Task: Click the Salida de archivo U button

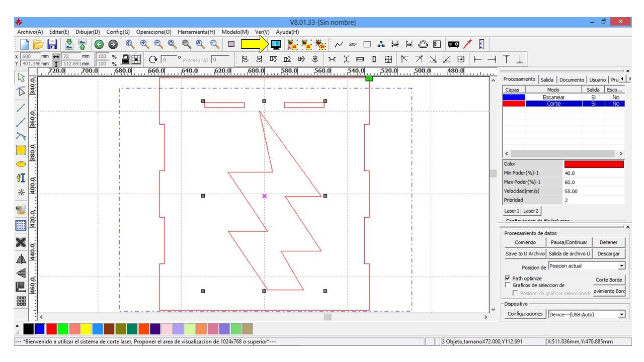Action: (569, 254)
